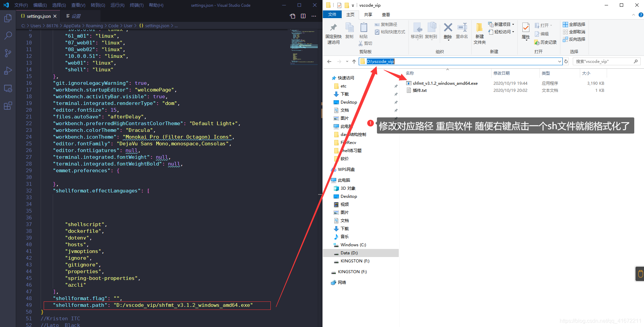Open the 文件 tab in File Explorer

tap(332, 14)
